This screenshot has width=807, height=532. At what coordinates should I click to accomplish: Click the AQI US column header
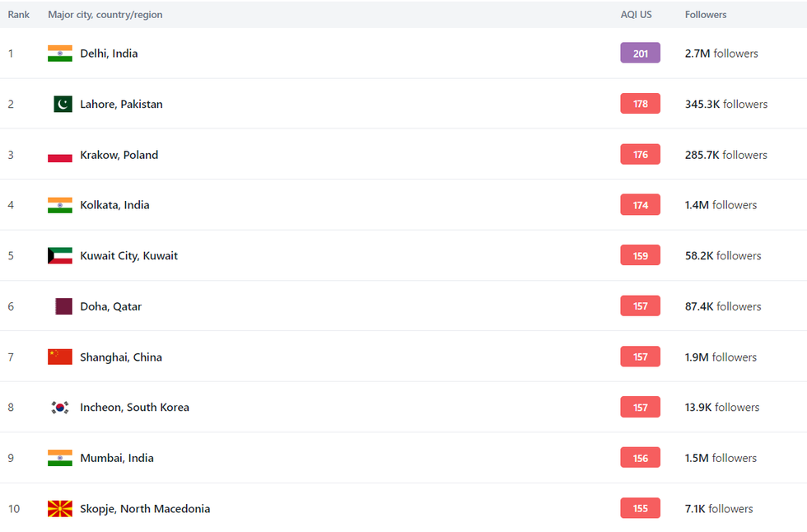[x=636, y=15]
